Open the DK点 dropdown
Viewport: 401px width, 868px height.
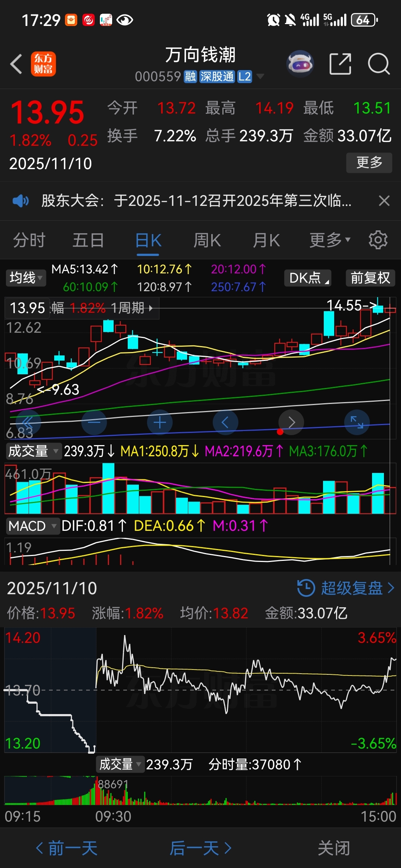click(308, 278)
